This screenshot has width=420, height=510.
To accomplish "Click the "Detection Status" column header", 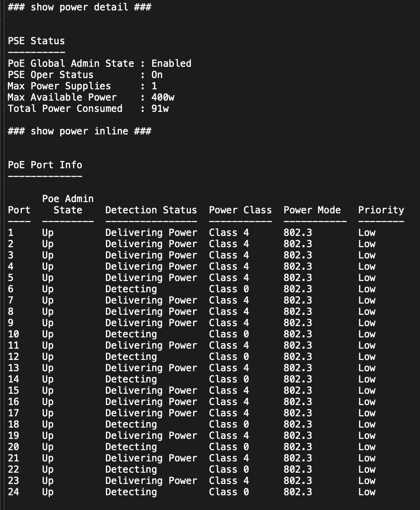I will 151,210.
